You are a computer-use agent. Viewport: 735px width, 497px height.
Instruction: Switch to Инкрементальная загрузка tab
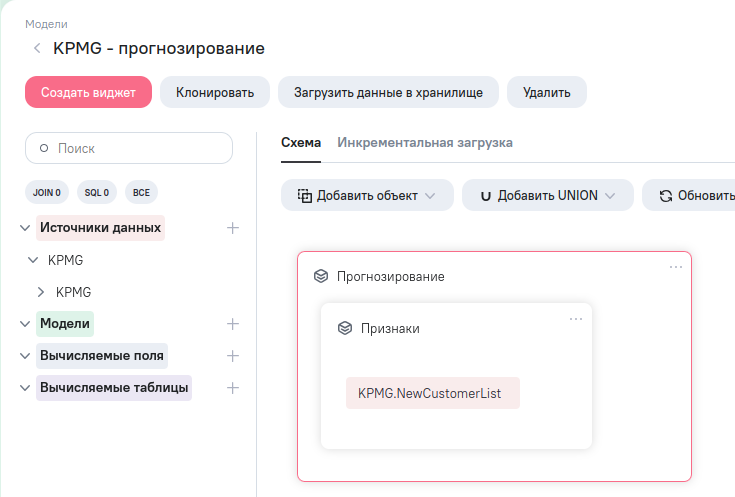click(425, 143)
